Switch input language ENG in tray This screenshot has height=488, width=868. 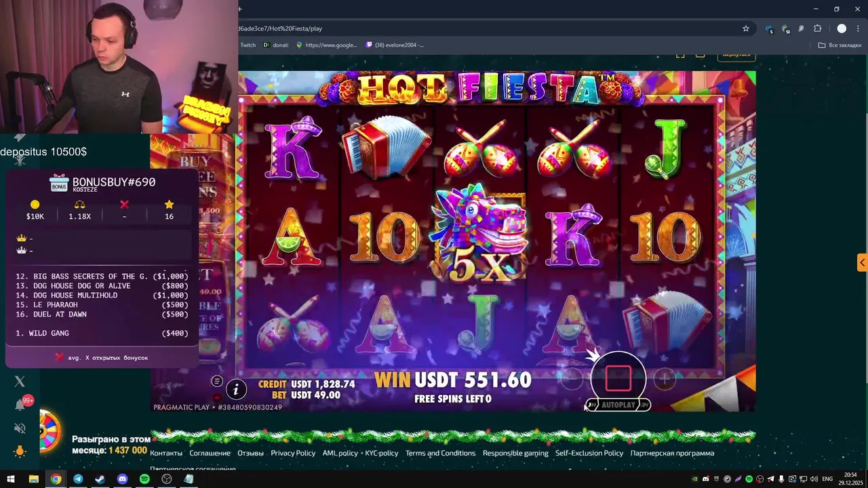click(828, 479)
